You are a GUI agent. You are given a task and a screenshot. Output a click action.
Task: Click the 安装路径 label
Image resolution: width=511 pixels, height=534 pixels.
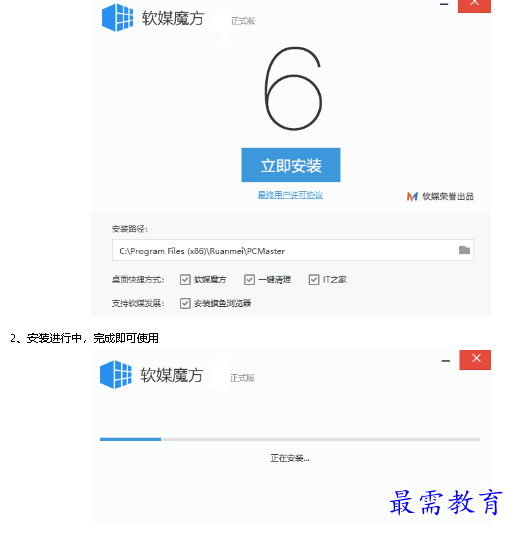(130, 229)
